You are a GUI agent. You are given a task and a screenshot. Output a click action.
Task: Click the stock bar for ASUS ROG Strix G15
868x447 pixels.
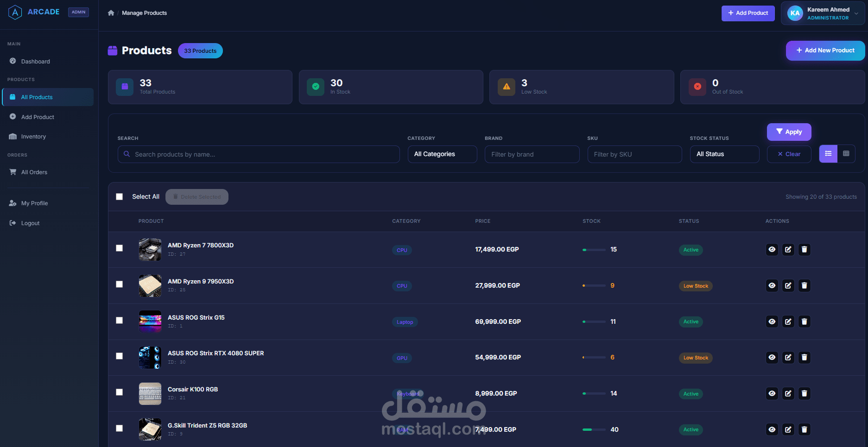[594, 321]
